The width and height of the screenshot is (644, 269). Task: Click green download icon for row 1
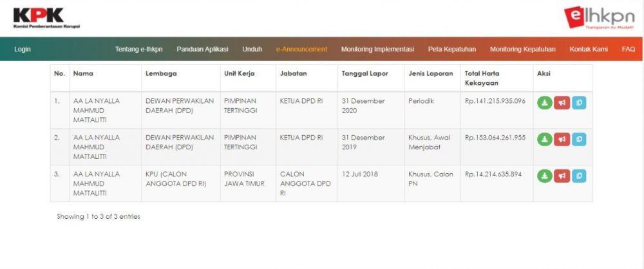point(545,103)
